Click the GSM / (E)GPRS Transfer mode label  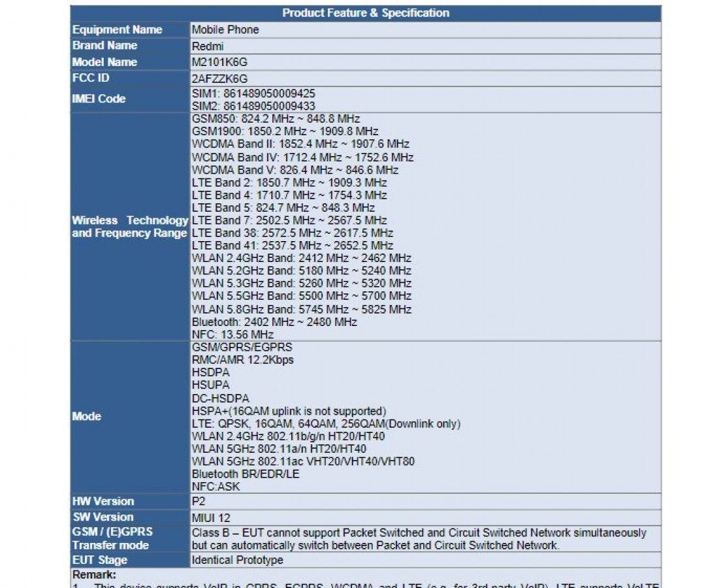tap(111, 539)
